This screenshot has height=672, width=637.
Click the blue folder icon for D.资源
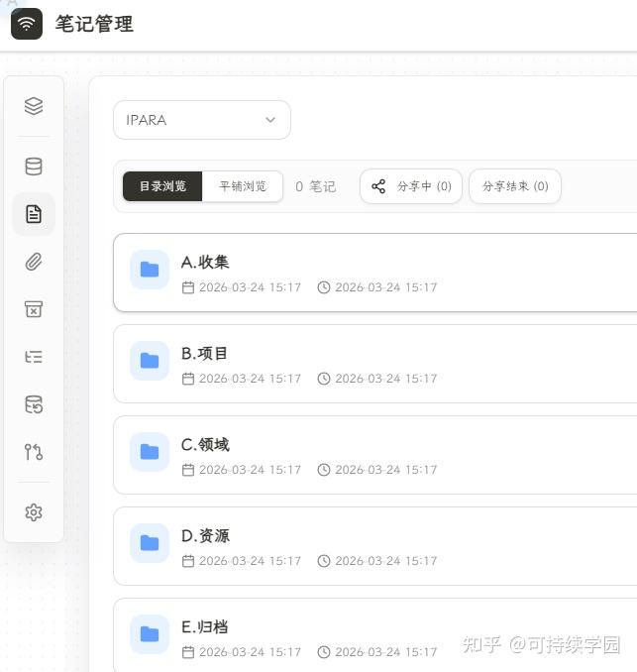[150, 543]
